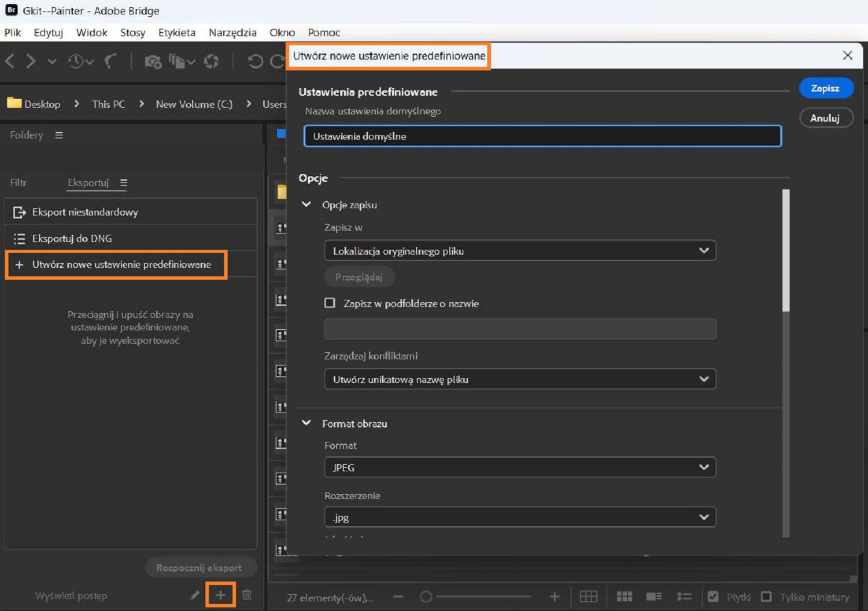
Task: Open the navigation history dropdown arrow
Action: (52, 61)
